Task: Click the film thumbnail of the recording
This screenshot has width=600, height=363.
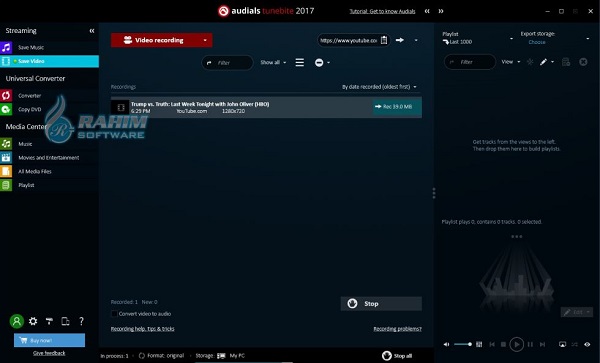Action: (121, 107)
